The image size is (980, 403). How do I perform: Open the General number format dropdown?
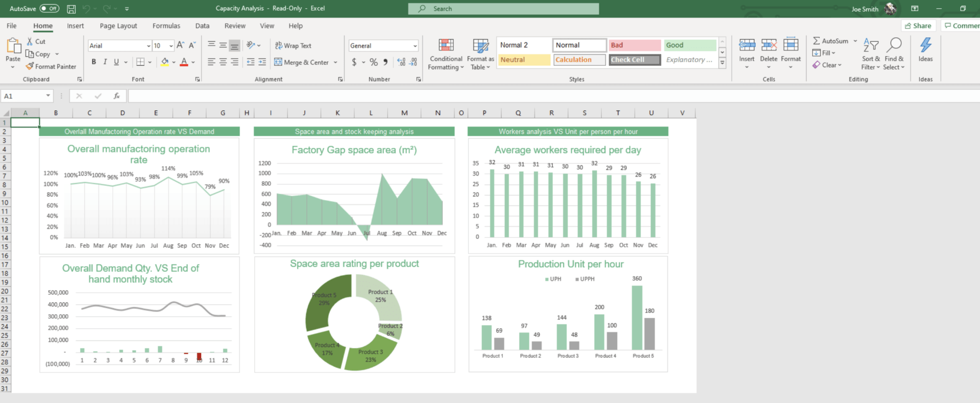click(415, 46)
